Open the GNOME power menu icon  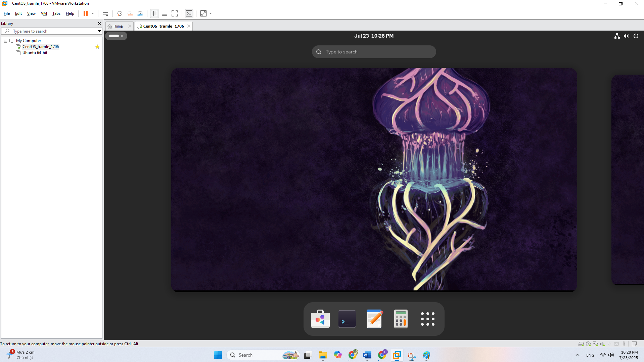coord(636,36)
